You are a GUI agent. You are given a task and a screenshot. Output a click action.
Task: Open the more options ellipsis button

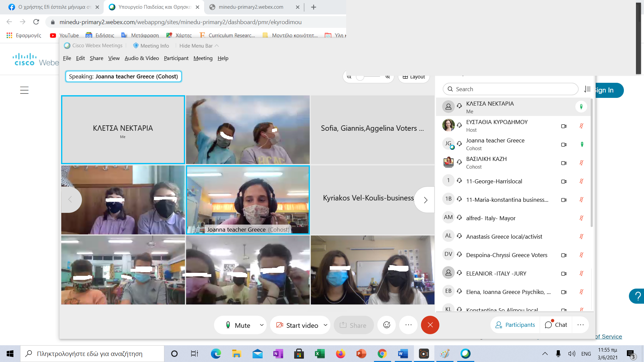pyautogui.click(x=408, y=325)
